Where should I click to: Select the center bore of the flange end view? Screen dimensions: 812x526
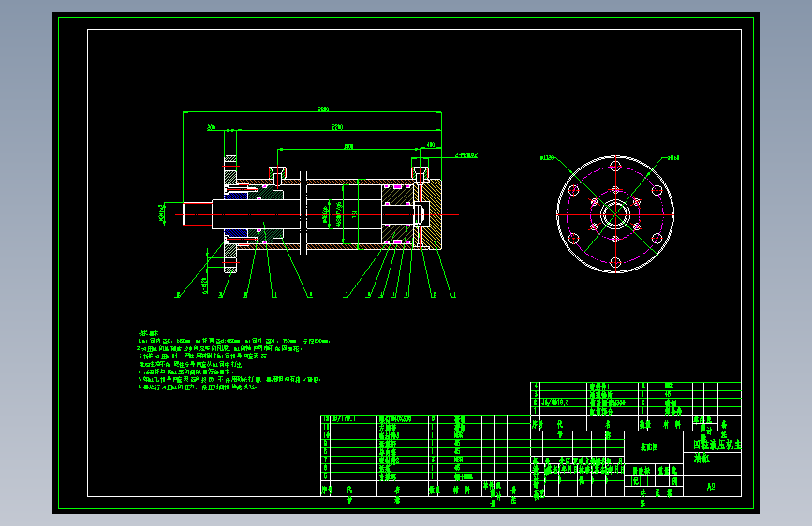pos(615,214)
